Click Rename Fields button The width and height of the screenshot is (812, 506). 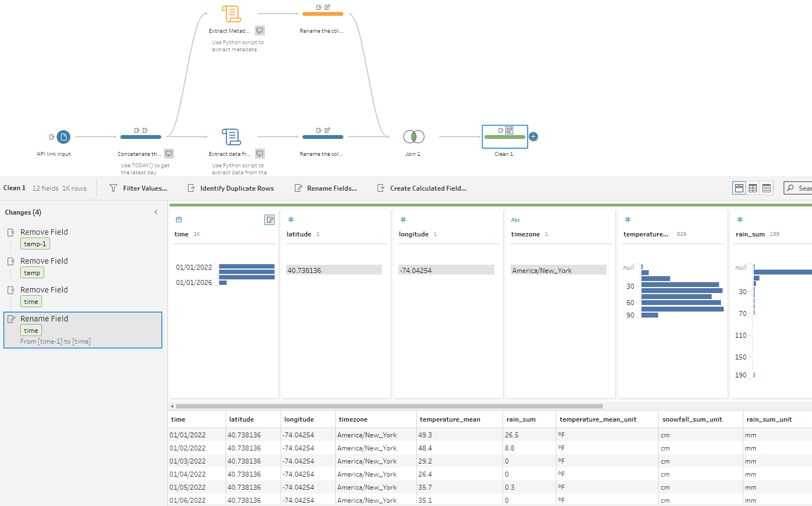point(326,188)
